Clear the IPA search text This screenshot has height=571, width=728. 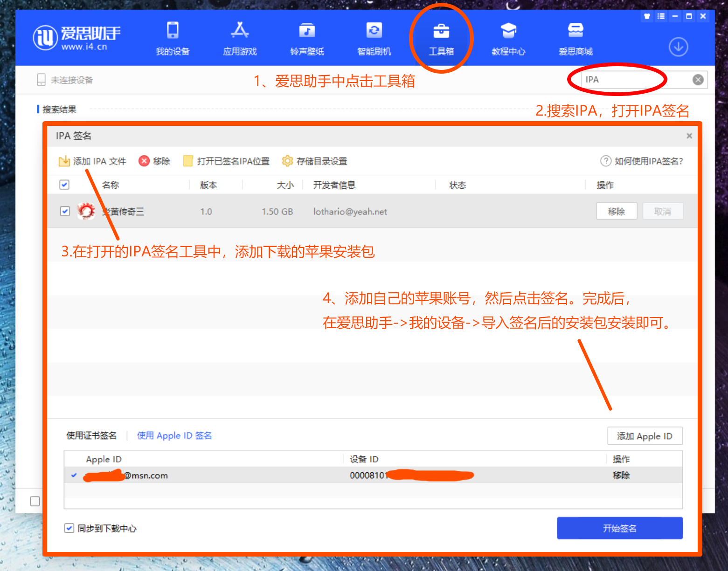pyautogui.click(x=698, y=80)
